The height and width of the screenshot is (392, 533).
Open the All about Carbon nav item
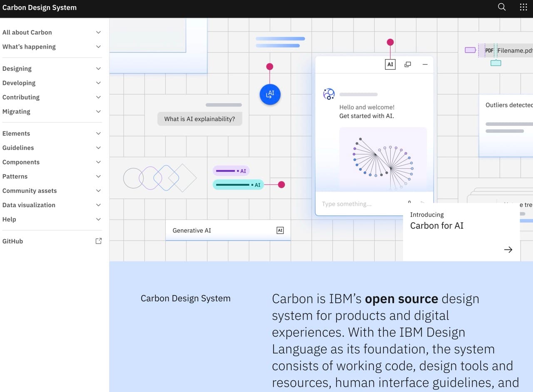pos(52,32)
